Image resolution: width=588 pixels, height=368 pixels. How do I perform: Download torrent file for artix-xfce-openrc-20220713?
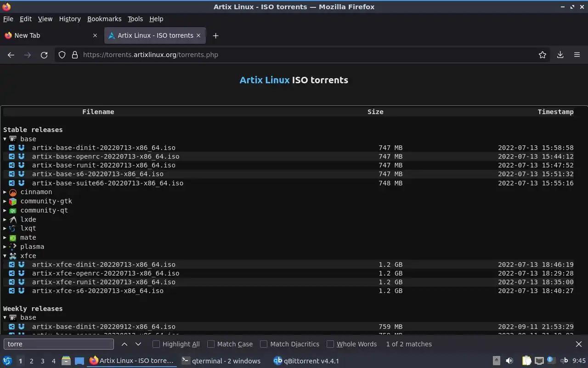pyautogui.click(x=12, y=273)
